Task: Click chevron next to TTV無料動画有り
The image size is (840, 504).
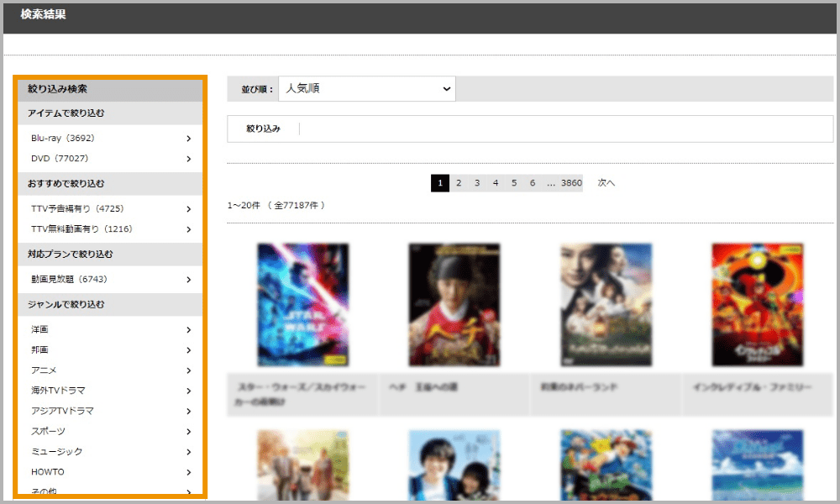Action: click(188, 229)
